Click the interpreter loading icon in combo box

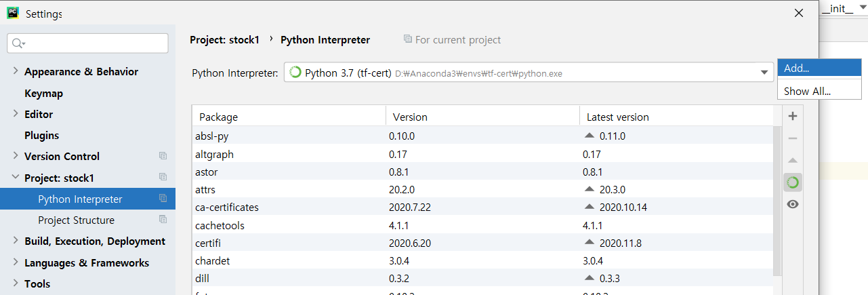(295, 73)
